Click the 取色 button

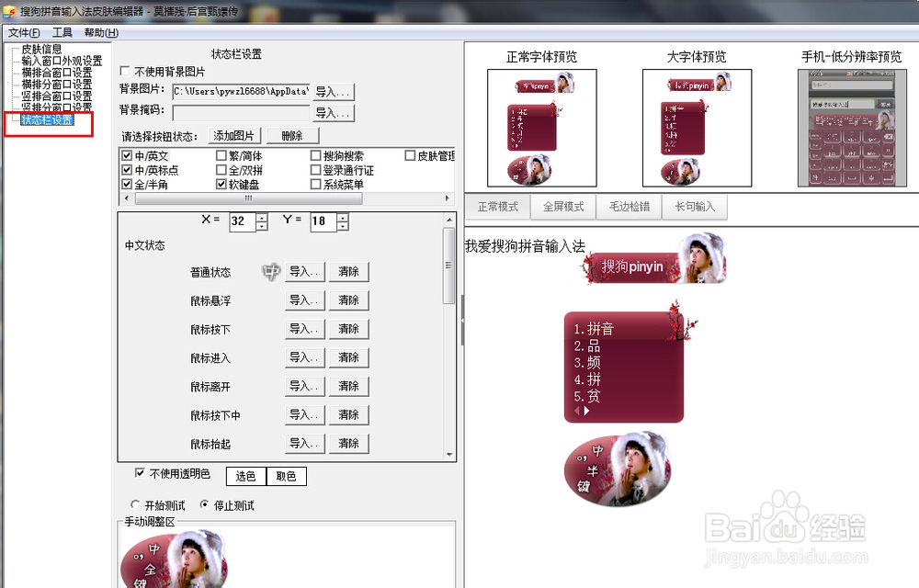click(x=286, y=476)
